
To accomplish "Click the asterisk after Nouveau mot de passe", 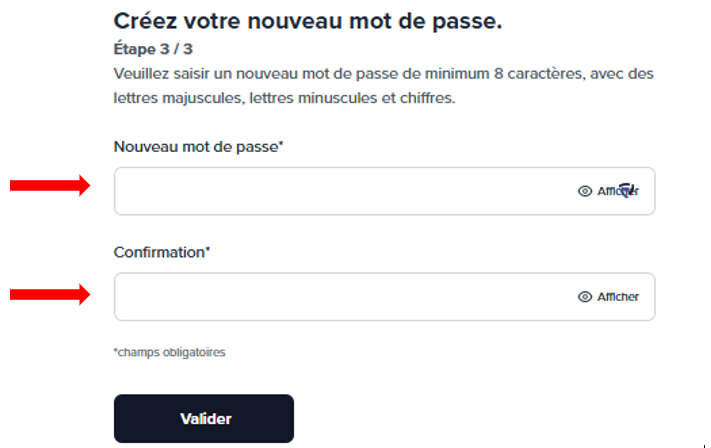I will (x=281, y=143).
